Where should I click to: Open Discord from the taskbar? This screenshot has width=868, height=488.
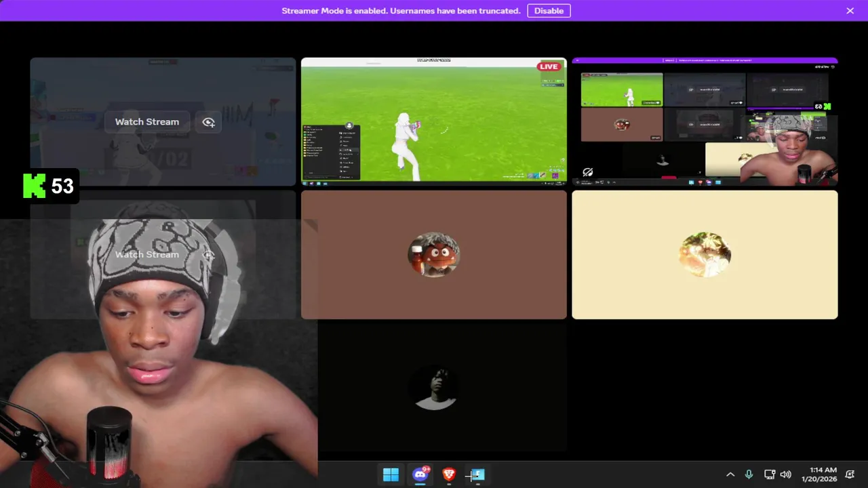420,474
